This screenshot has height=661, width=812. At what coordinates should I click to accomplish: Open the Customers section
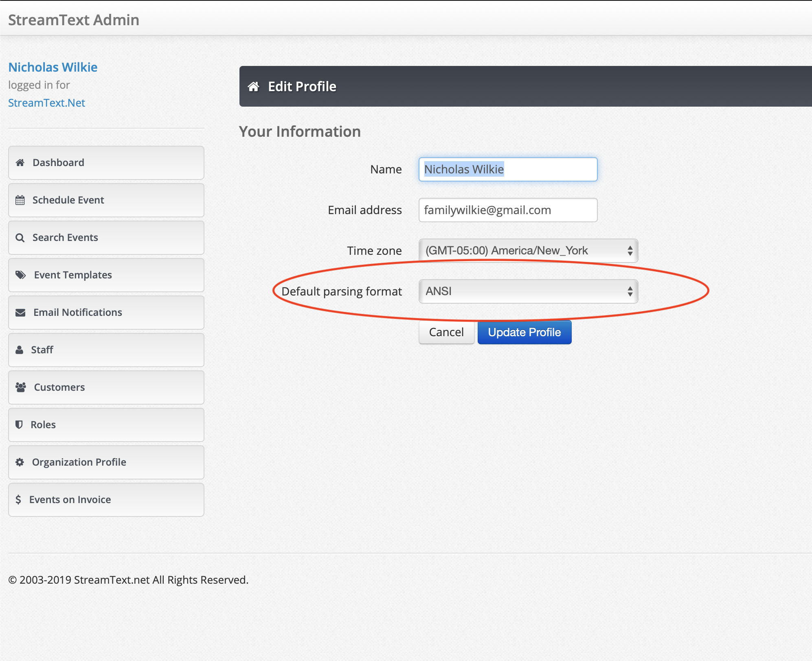(x=106, y=387)
